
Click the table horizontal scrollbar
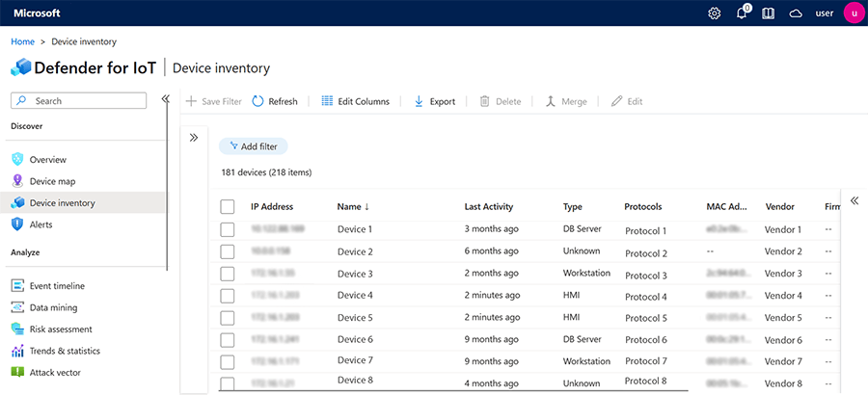click(x=453, y=390)
